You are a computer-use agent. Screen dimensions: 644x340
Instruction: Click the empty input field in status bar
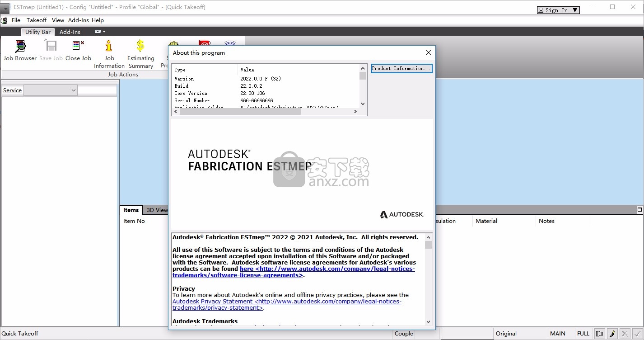point(467,334)
